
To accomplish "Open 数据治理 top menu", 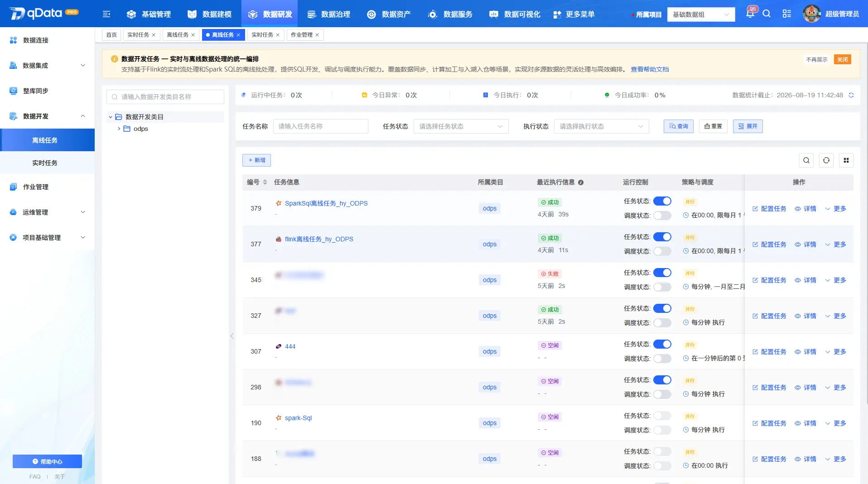I will tap(328, 14).
